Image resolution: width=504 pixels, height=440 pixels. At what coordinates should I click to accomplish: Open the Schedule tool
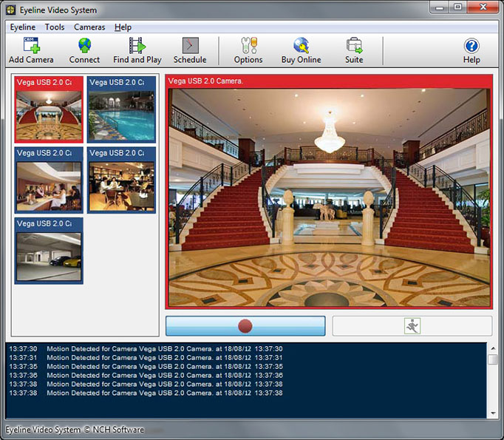pyautogui.click(x=190, y=50)
